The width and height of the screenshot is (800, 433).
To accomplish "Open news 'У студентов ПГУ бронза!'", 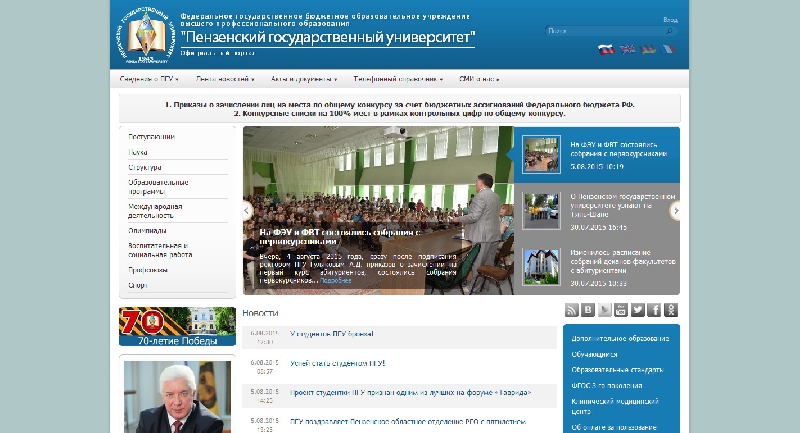I will click(x=332, y=334).
